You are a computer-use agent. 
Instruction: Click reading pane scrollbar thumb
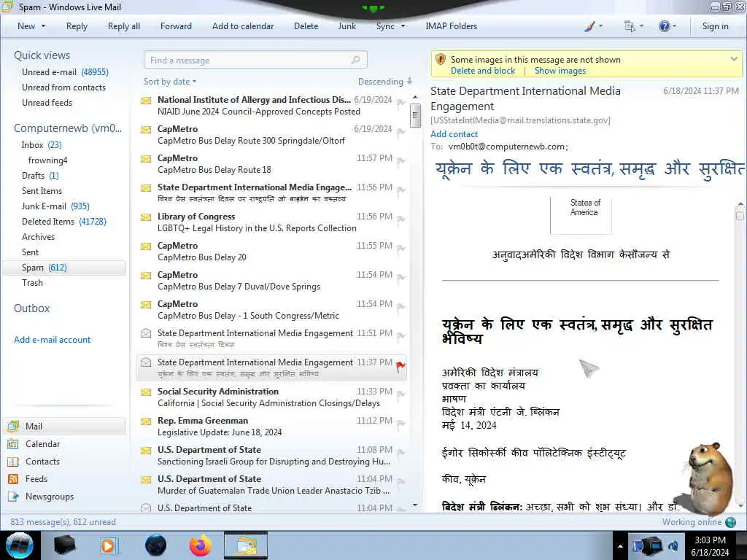(x=740, y=214)
